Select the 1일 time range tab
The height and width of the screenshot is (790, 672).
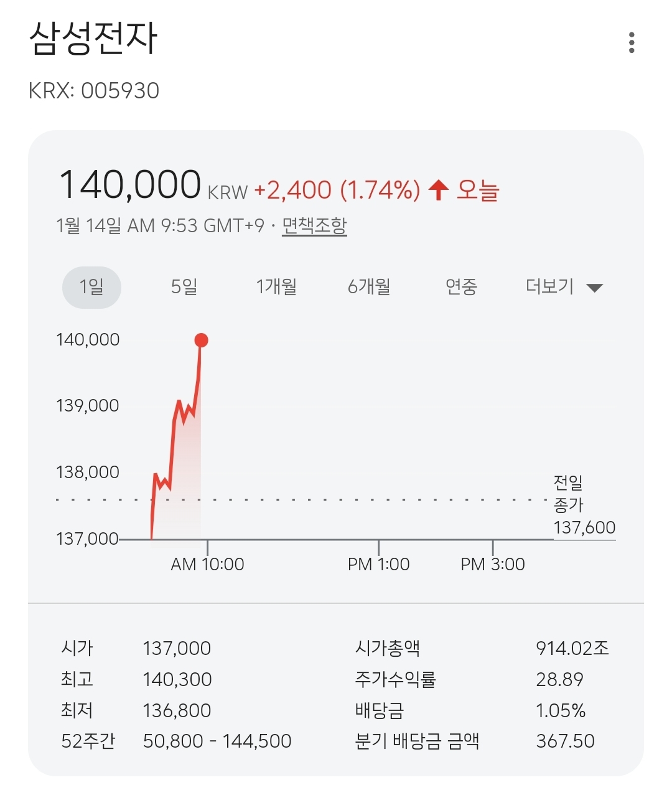91,287
